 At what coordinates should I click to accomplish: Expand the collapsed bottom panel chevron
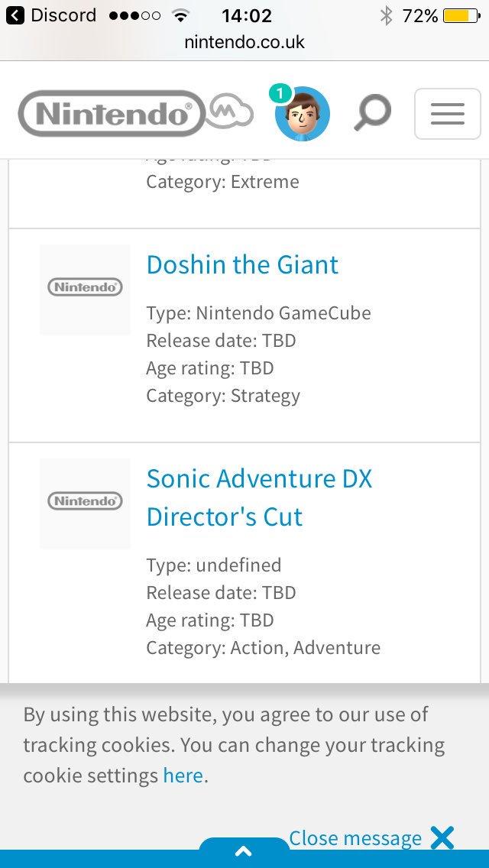(x=244, y=850)
